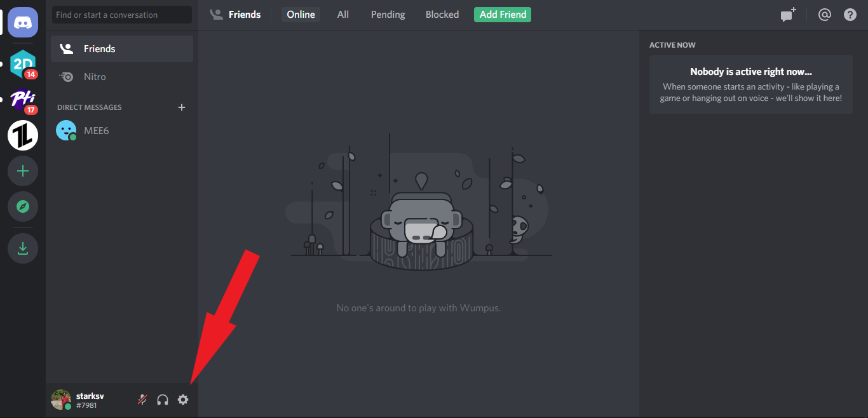Screen dimensions: 868x418
Task: Click the Friends title in the header
Action: tap(245, 15)
